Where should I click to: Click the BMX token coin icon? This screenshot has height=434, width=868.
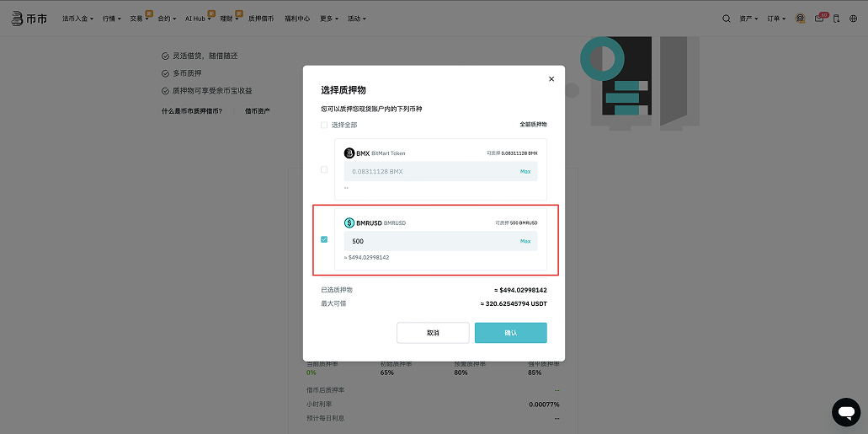pyautogui.click(x=349, y=153)
